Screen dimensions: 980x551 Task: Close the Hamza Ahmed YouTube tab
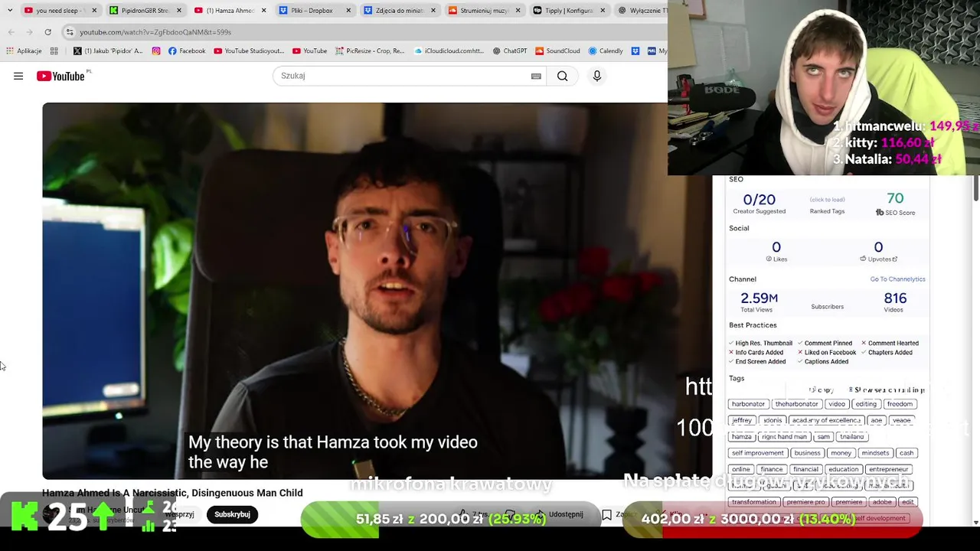(x=264, y=11)
